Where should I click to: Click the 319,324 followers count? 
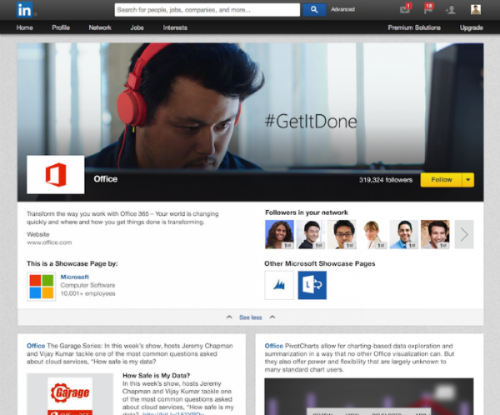(386, 180)
